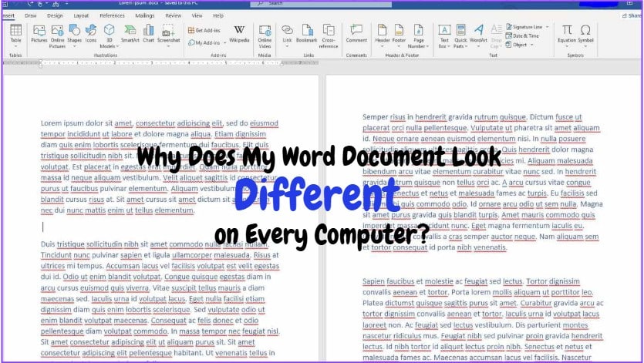
Task: Click the Search box in title bar
Action: pos(321,3)
